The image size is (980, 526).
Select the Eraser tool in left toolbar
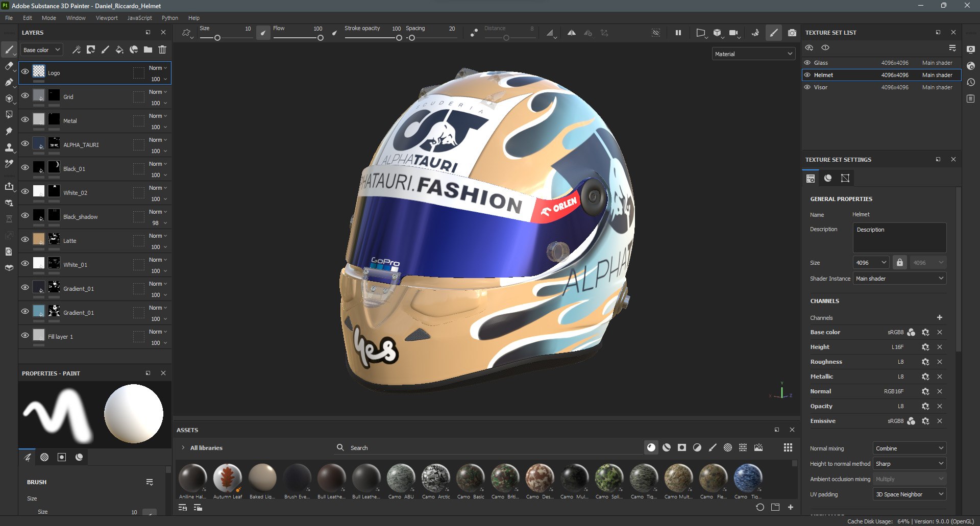click(9, 66)
